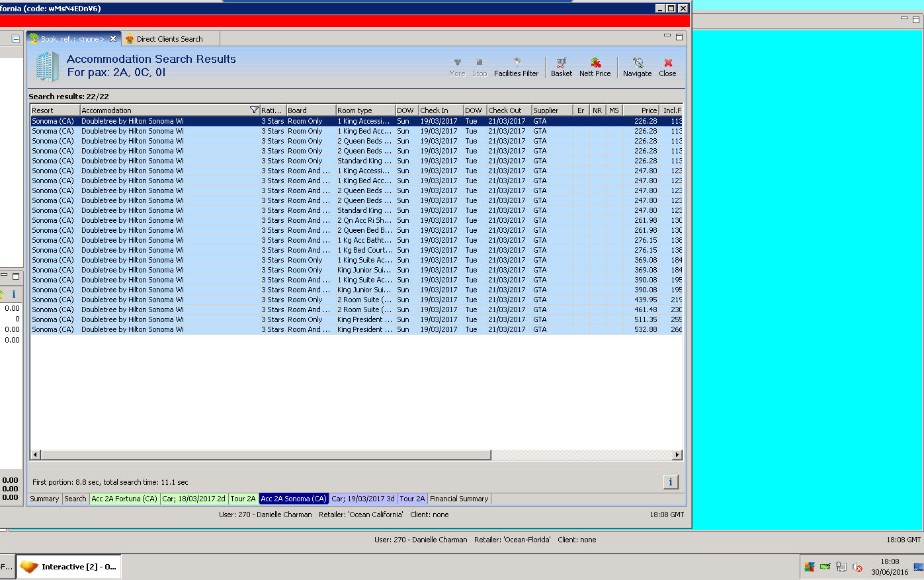Maximize the cyan panel on the right

916,20
